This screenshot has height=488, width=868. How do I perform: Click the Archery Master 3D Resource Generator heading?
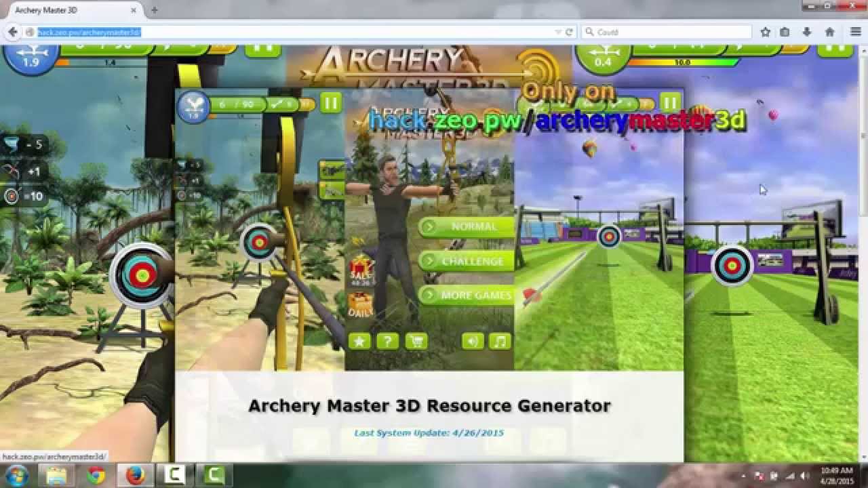coord(429,406)
